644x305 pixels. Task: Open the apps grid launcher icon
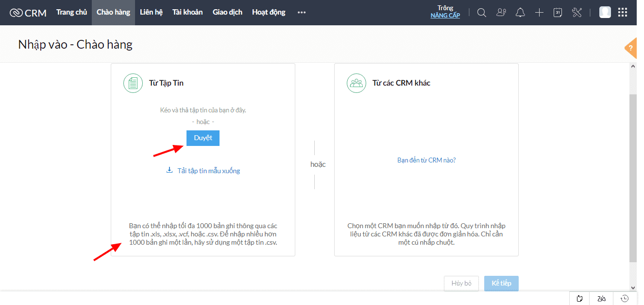[623, 13]
